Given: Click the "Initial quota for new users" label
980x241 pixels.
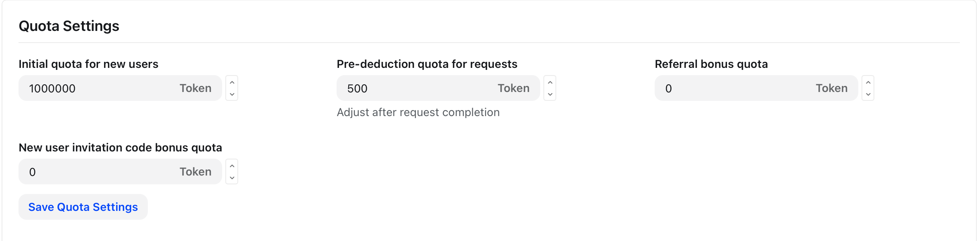Looking at the screenshot, I should (88, 64).
